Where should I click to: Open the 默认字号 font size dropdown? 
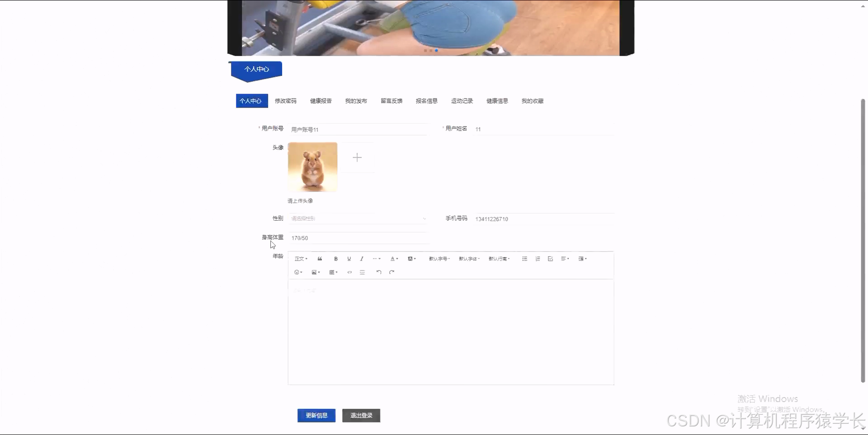439,259
